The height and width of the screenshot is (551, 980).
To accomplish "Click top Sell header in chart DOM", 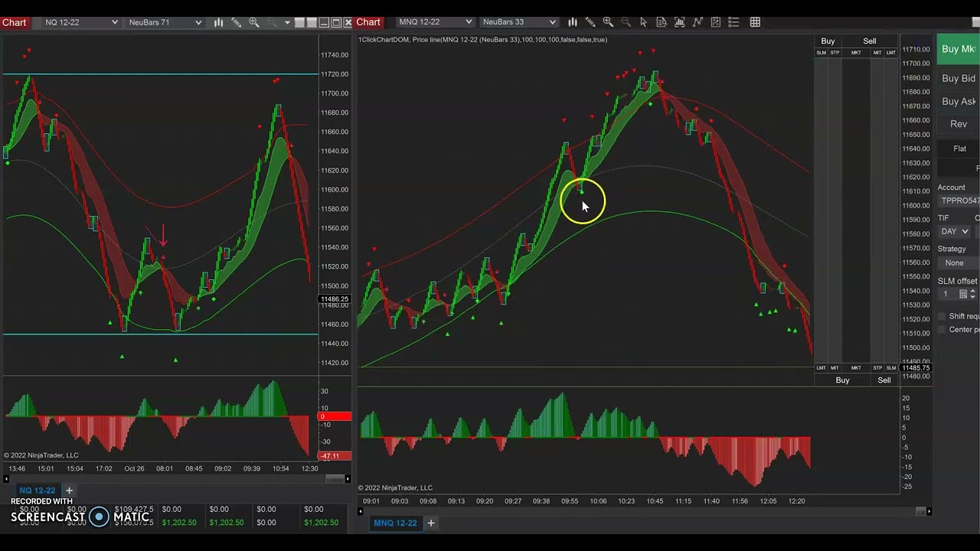I will coord(870,41).
